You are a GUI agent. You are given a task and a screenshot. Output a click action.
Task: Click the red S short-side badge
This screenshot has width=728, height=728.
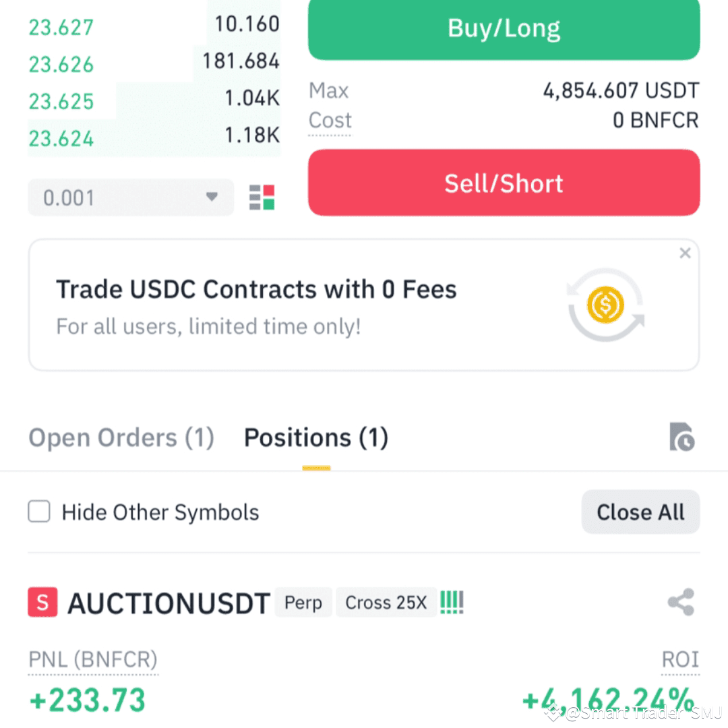pyautogui.click(x=42, y=602)
